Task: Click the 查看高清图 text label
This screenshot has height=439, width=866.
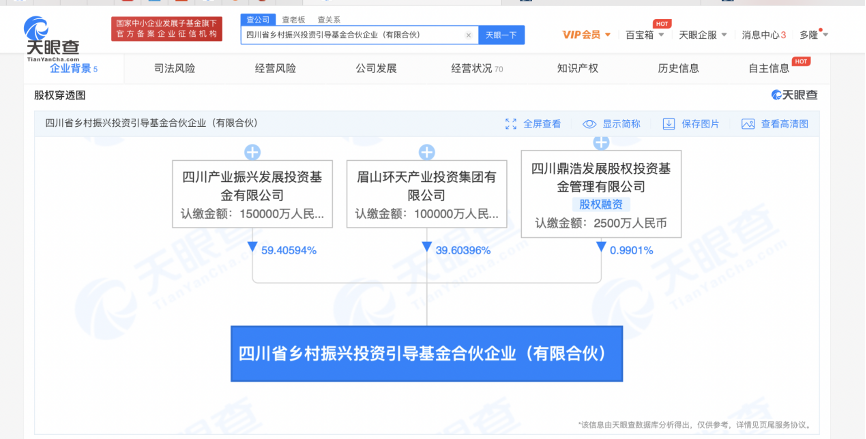Action: (x=784, y=124)
